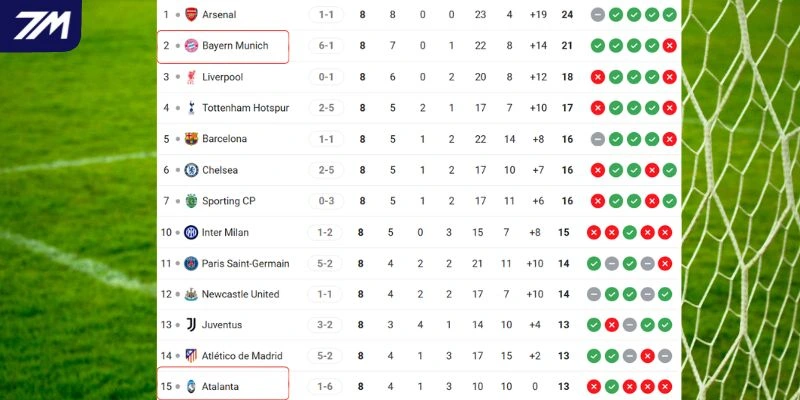Click the Barcelona club crest
The height and width of the screenshot is (400, 800).
(191, 139)
